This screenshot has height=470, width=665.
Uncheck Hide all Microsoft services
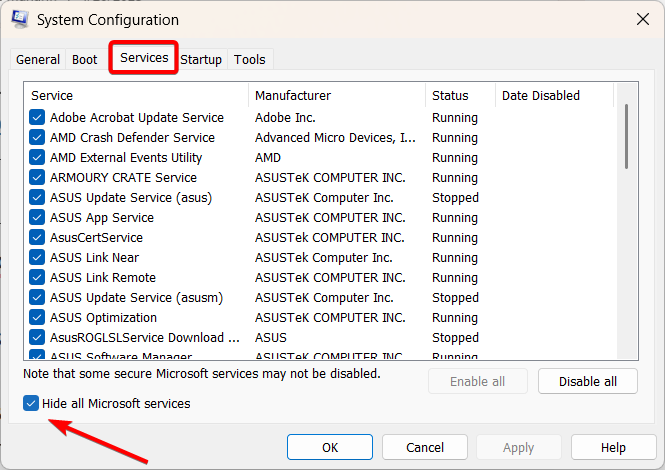pyautogui.click(x=31, y=403)
